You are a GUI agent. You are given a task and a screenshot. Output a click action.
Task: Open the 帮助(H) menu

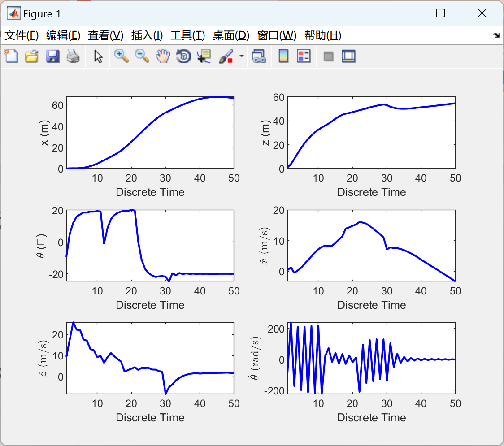coord(323,35)
